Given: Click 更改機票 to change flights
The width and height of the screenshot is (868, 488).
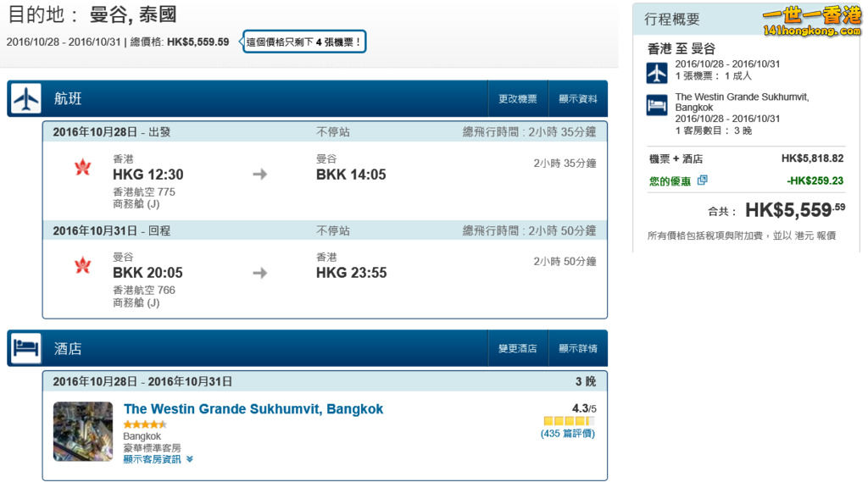Looking at the screenshot, I should [518, 99].
